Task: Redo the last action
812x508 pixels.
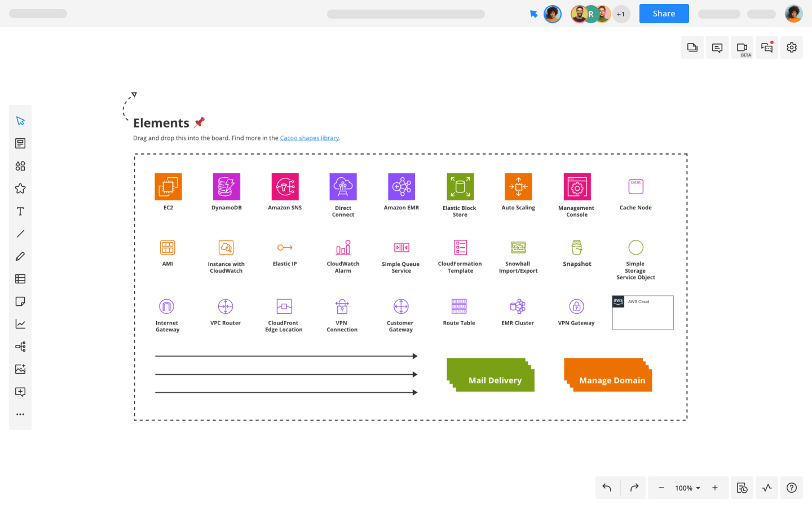Action: pos(634,488)
